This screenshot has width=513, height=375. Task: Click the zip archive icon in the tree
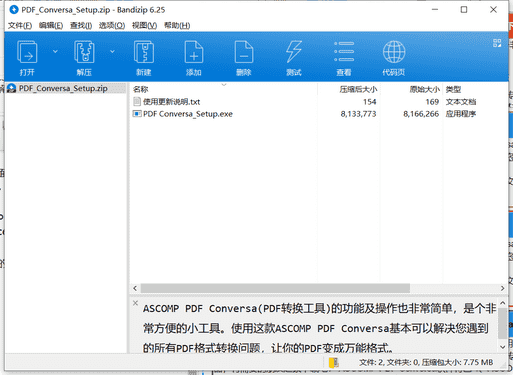click(x=12, y=88)
